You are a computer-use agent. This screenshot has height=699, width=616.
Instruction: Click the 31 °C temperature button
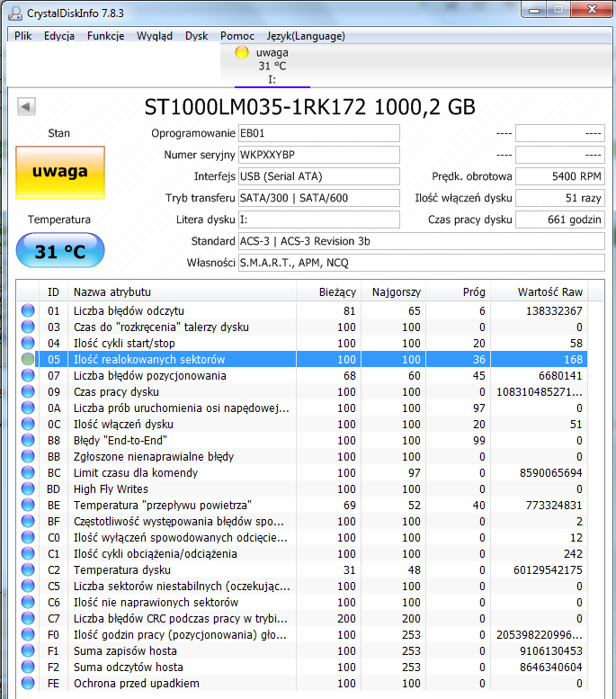point(60,250)
